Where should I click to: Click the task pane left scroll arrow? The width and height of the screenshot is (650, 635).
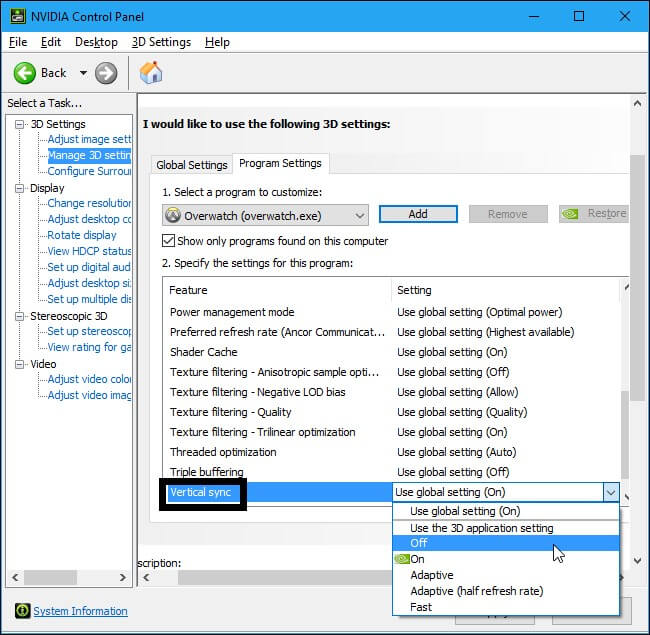coord(15,577)
